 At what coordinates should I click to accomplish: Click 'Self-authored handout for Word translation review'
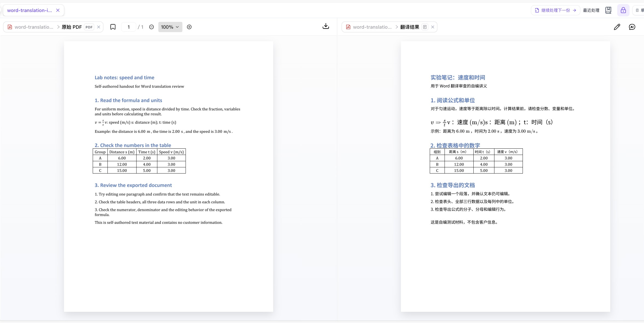[x=139, y=86]
